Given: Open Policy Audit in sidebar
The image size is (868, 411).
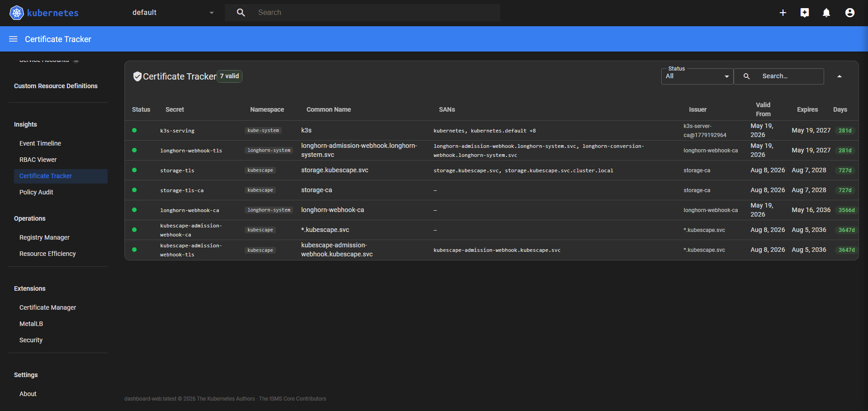Looking at the screenshot, I should [x=36, y=192].
